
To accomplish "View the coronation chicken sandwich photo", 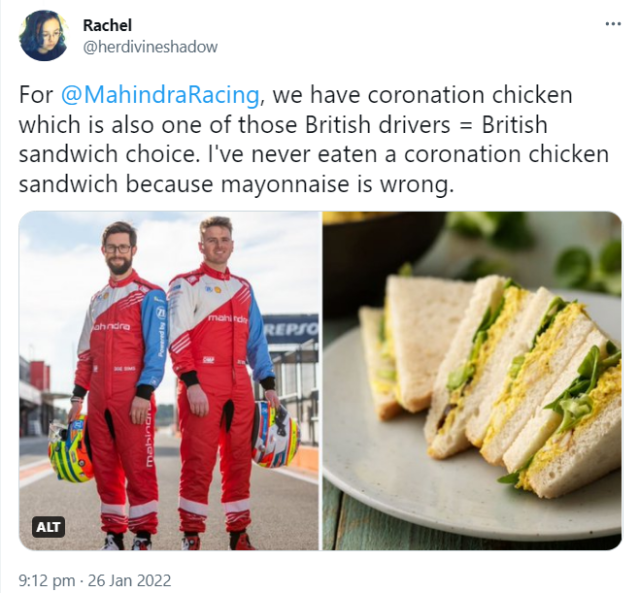I will point(472,380).
